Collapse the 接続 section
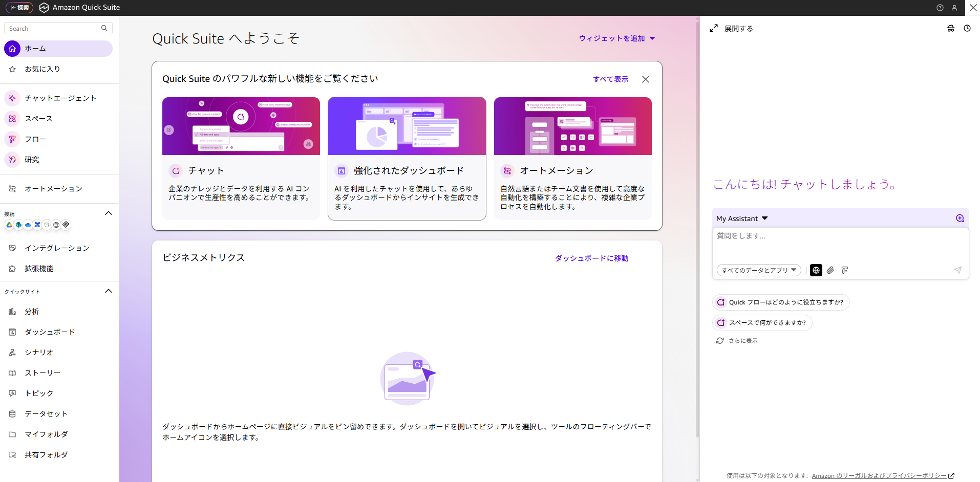This screenshot has height=482, width=980. point(108,213)
